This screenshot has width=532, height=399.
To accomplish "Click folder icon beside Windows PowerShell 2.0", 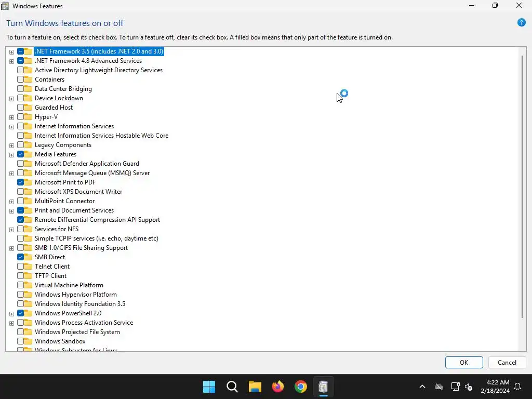I will (28, 313).
